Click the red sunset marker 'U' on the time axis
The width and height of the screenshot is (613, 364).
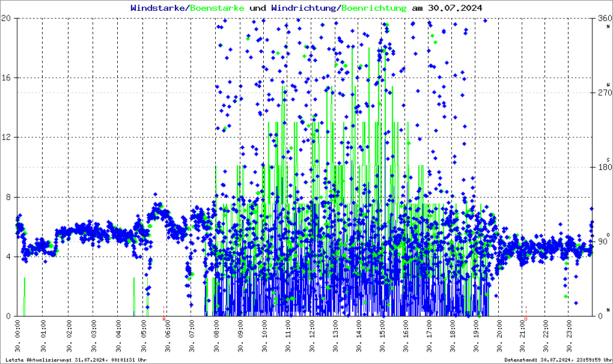(526, 319)
